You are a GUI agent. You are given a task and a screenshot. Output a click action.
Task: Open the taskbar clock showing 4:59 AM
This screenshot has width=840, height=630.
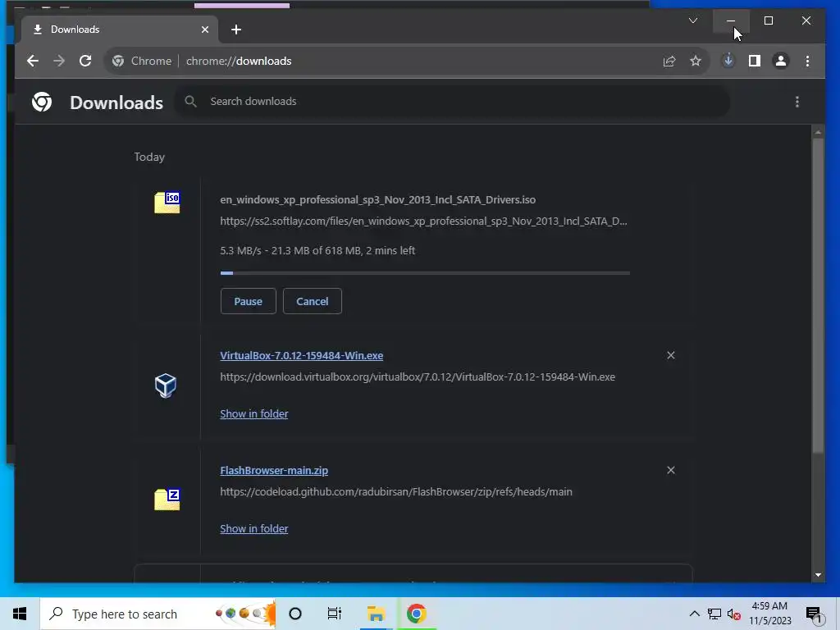769,614
